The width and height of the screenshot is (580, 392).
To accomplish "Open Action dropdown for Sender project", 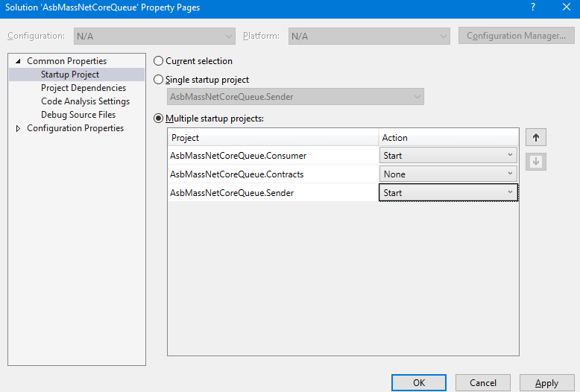I will [448, 193].
